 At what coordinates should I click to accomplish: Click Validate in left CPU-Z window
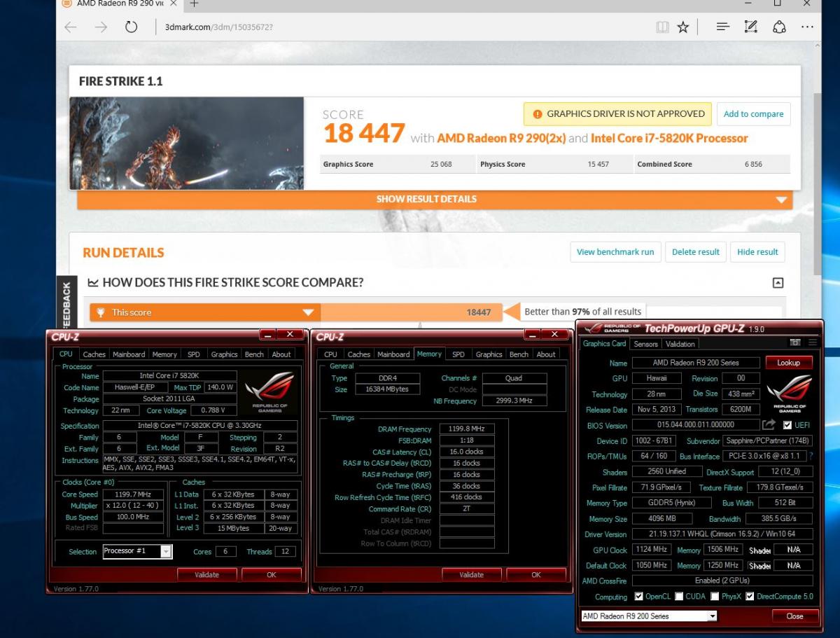click(x=207, y=575)
